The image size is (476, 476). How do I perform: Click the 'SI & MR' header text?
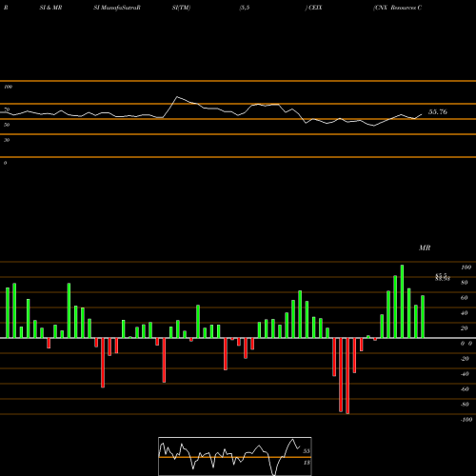click(50, 8)
